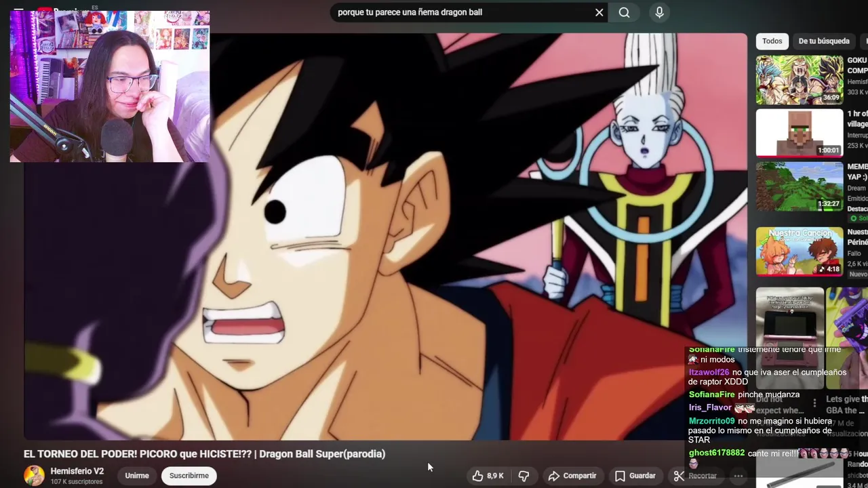Screen dimensions: 868x488
Task: Open the Minecraft 1:32:27 video thumbnail
Action: (x=800, y=186)
